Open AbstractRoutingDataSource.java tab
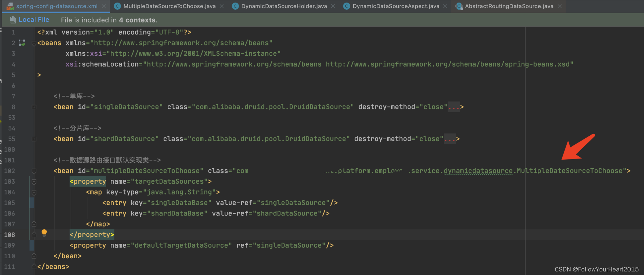This screenshot has height=275, width=644. tap(509, 6)
